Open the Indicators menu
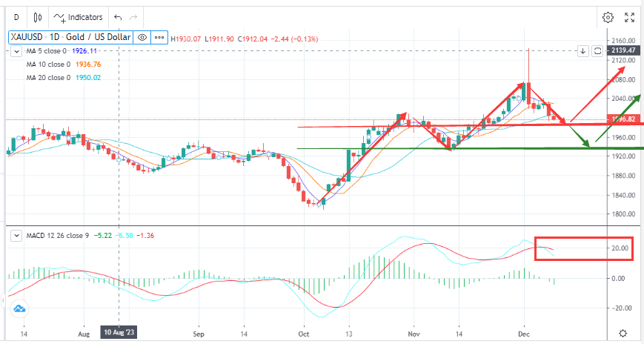This screenshot has width=644, height=344. pyautogui.click(x=79, y=16)
